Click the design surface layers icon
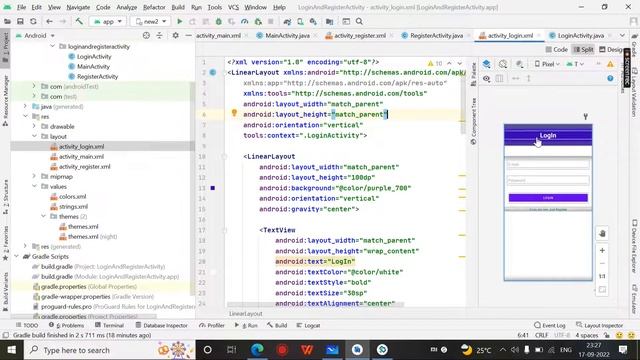Screen dimensions: 640x360 pos(487,64)
